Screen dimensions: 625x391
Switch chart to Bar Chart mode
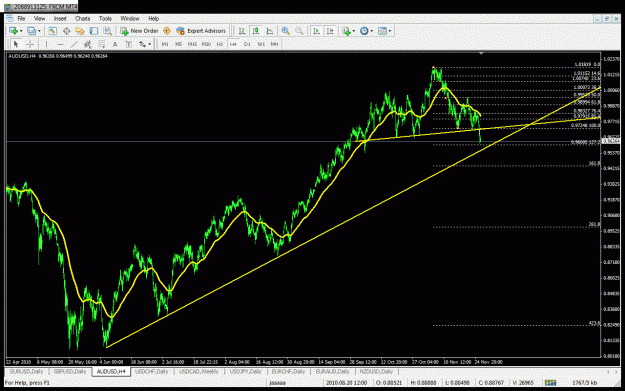pos(242,31)
